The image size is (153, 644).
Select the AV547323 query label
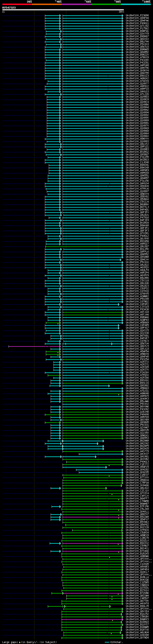pyautogui.click(x=9, y=8)
